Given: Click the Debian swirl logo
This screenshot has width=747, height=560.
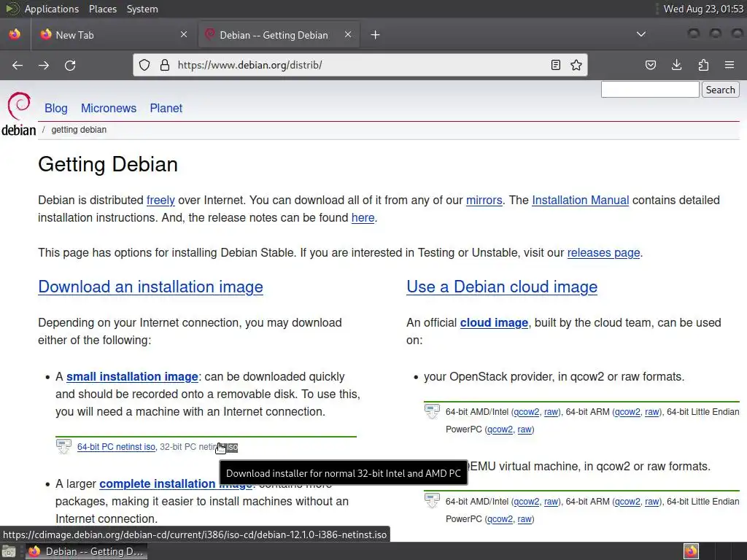Looking at the screenshot, I should (x=19, y=105).
